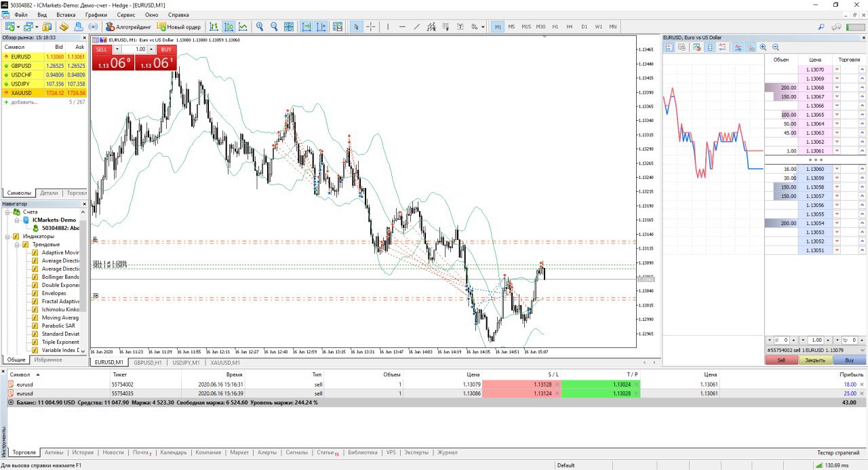Collapse the Счета tree node

tap(7, 212)
